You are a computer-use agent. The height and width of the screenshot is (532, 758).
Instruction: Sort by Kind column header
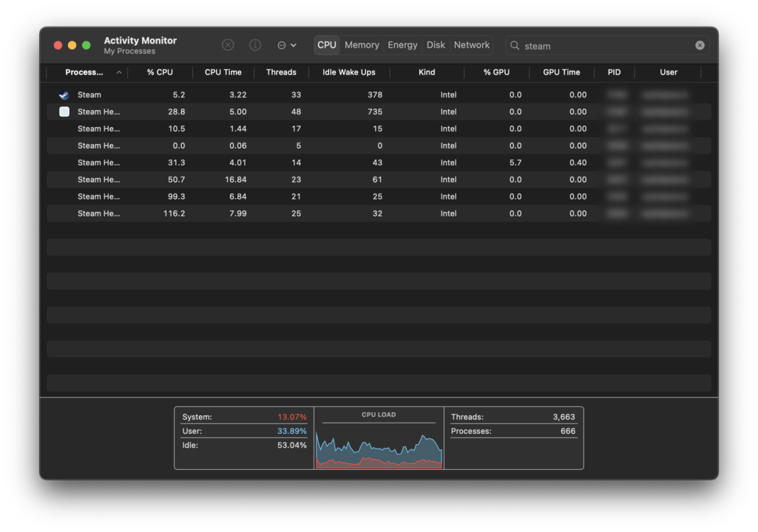427,72
